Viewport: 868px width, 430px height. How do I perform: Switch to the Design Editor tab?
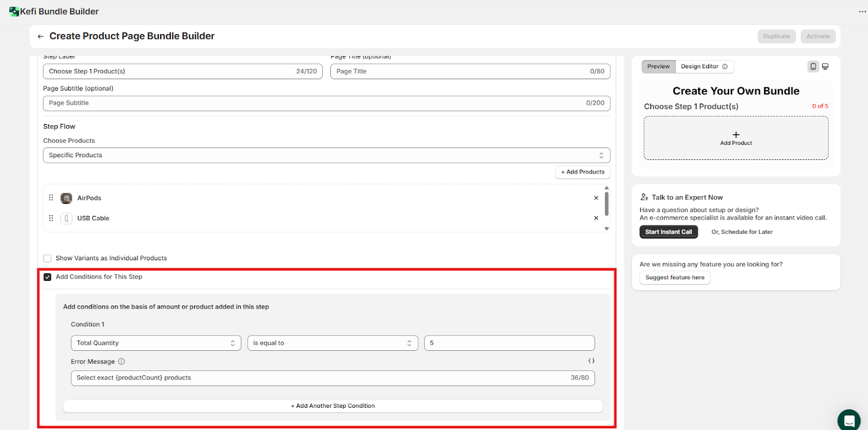(704, 67)
